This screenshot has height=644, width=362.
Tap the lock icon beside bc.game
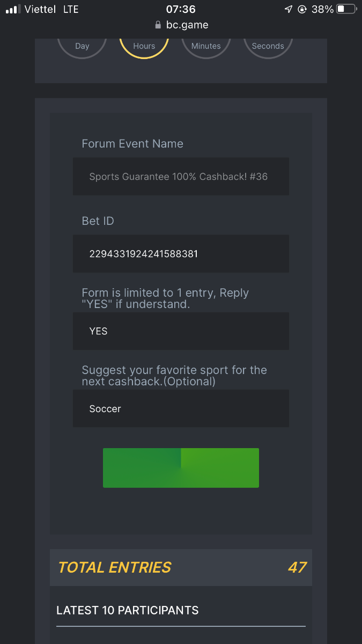tap(158, 25)
